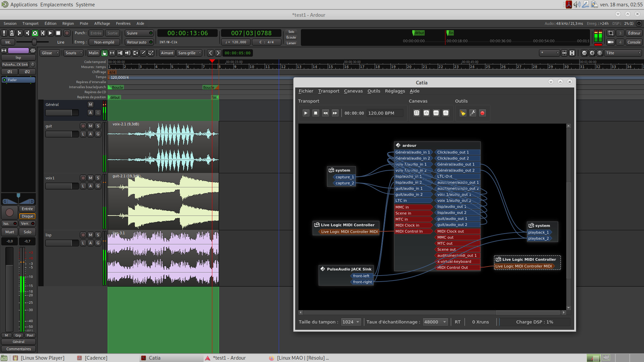Image resolution: width=644 pixels, height=362 pixels.
Task: Select the Audition speaker tool
Action: coord(128,53)
